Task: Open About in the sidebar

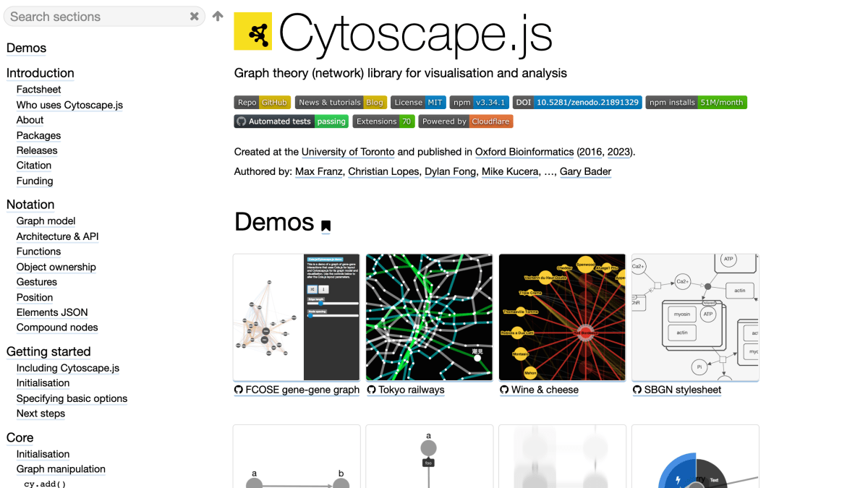Action: [30, 120]
